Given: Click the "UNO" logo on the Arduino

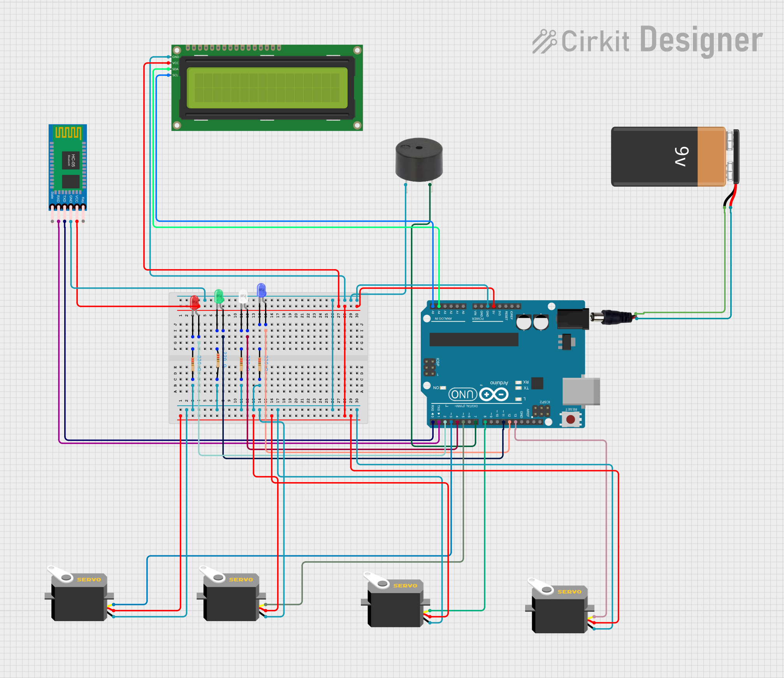Looking at the screenshot, I should coord(463,394).
